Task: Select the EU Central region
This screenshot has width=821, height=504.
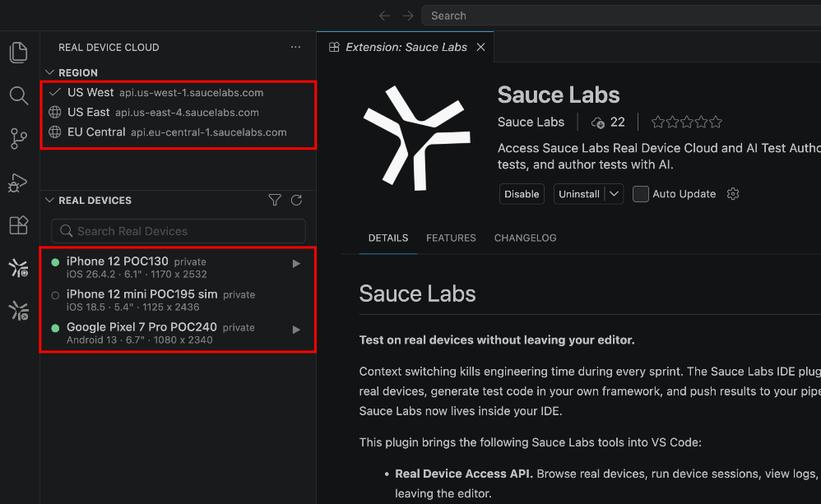Action: click(178, 132)
